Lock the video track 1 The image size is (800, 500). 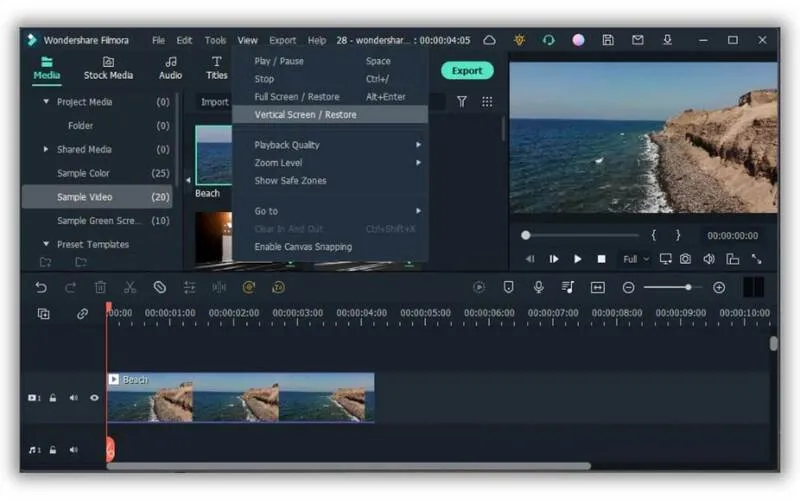(x=52, y=398)
